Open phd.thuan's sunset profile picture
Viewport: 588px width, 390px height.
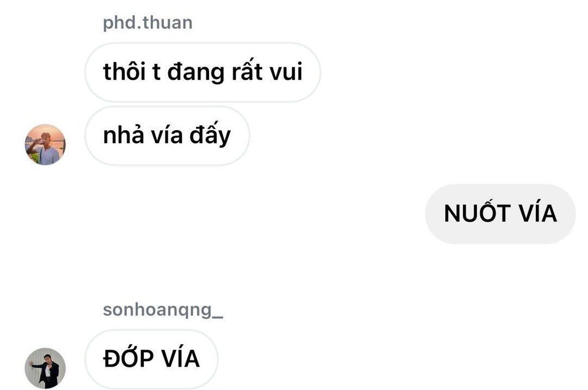(45, 144)
